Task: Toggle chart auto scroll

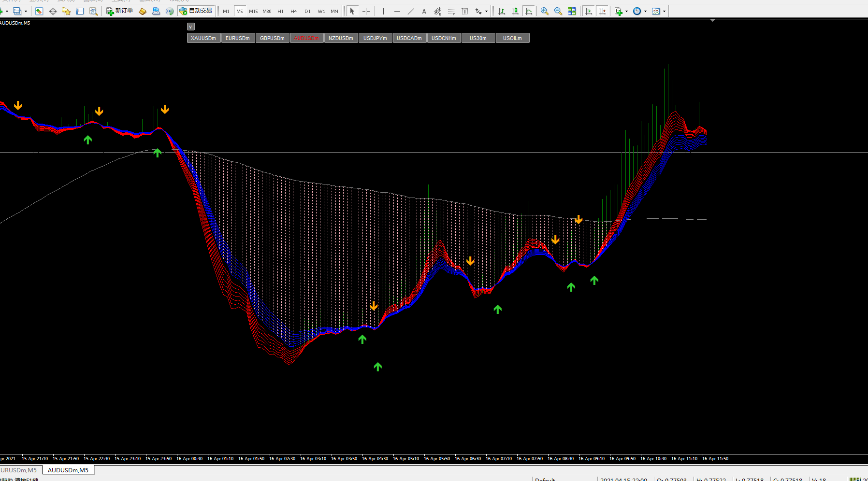Action: [x=588, y=11]
